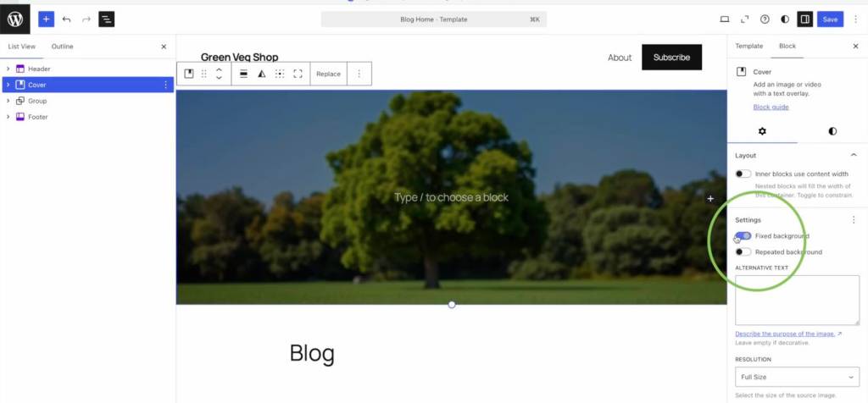Toggle full height icon in block toolbar

click(298, 74)
